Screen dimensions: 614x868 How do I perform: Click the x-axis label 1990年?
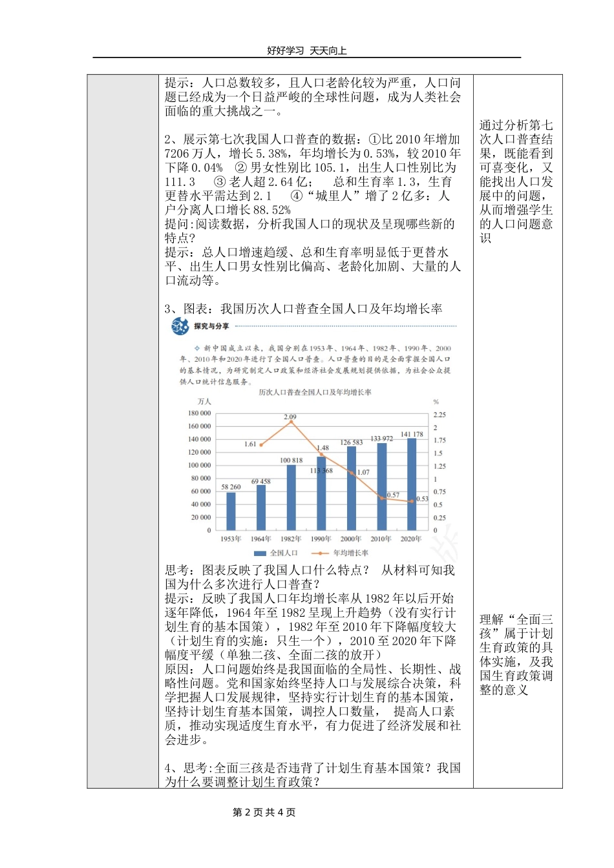pyautogui.click(x=321, y=539)
